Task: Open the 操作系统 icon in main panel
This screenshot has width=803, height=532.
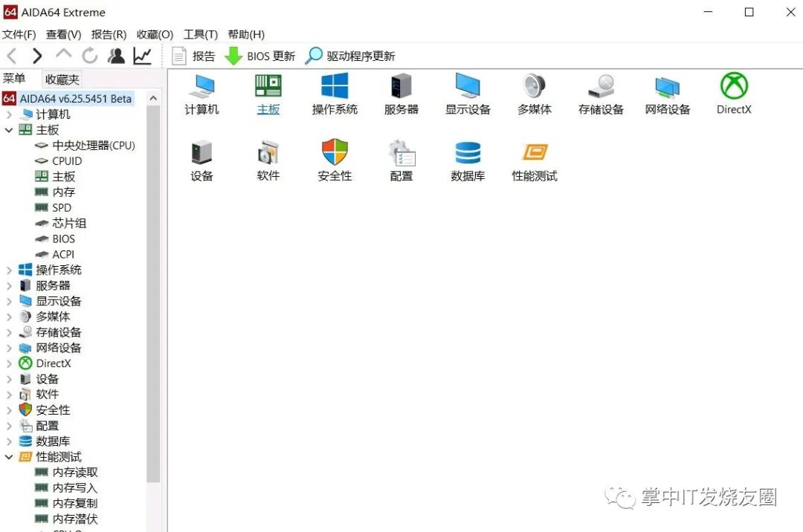Action: (x=334, y=93)
